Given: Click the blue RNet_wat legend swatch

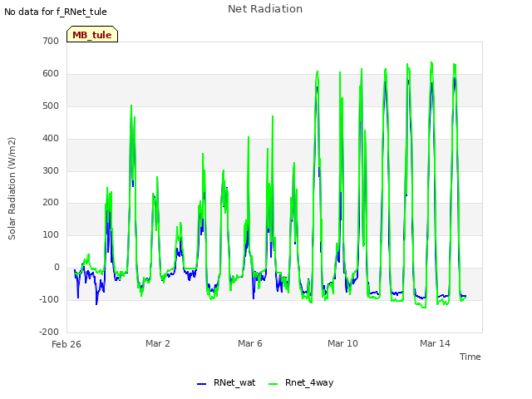Looking at the screenshot, I should (201, 384).
